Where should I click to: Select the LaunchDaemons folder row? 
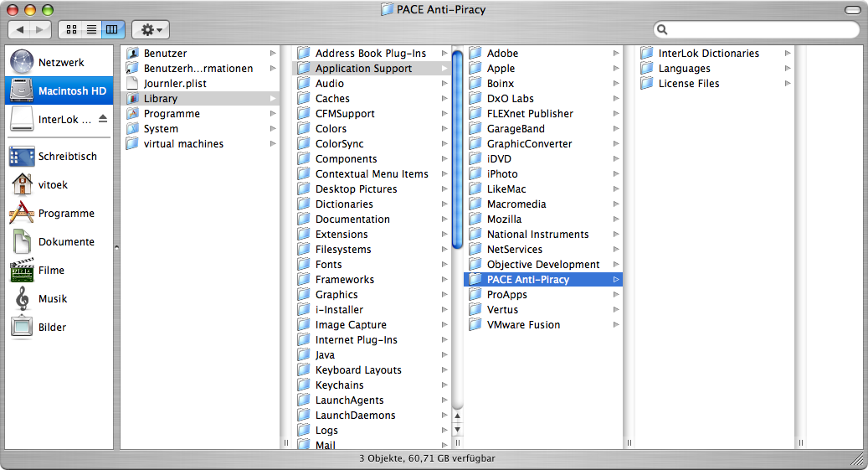[372, 416]
